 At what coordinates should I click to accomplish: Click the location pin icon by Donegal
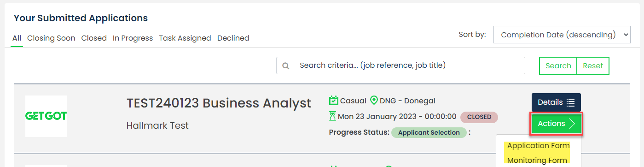tap(374, 101)
